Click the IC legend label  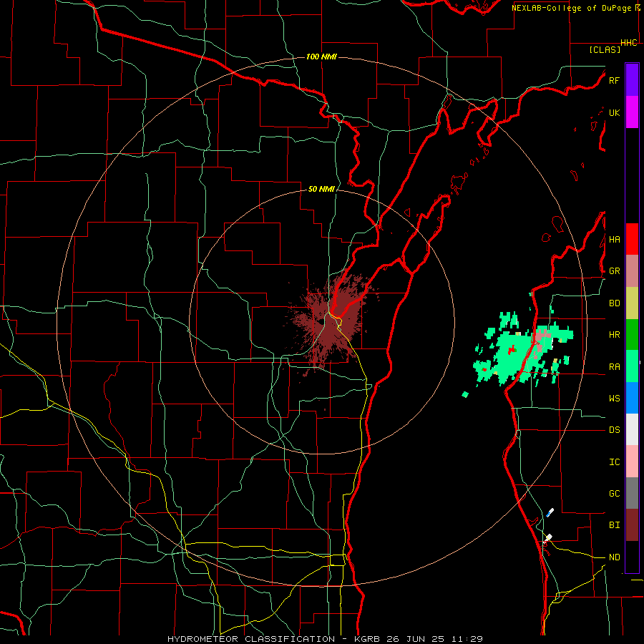pyautogui.click(x=614, y=462)
